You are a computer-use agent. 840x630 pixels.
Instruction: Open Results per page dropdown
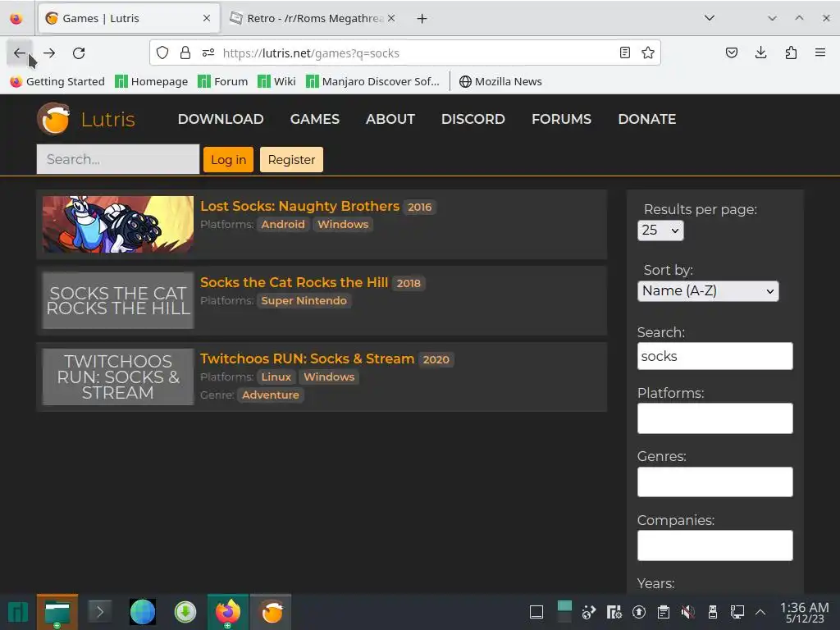tap(660, 231)
